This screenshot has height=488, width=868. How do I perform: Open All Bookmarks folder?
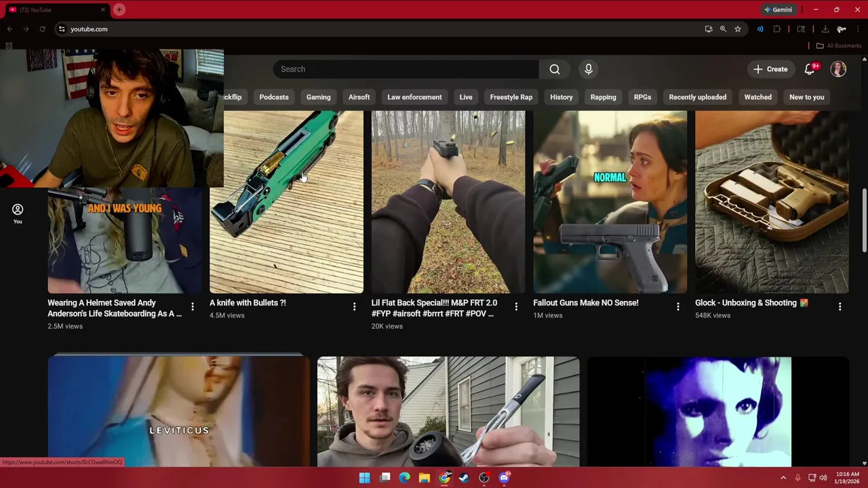tap(838, 45)
